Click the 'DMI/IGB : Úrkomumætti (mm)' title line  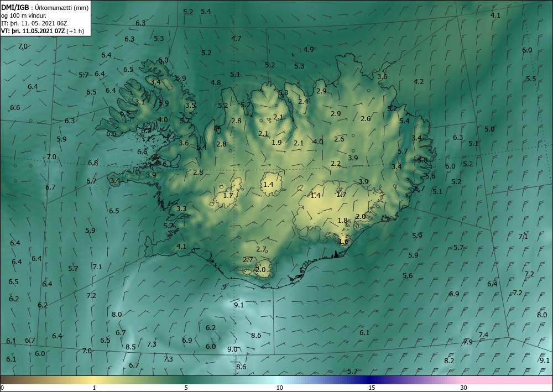pos(45,7)
